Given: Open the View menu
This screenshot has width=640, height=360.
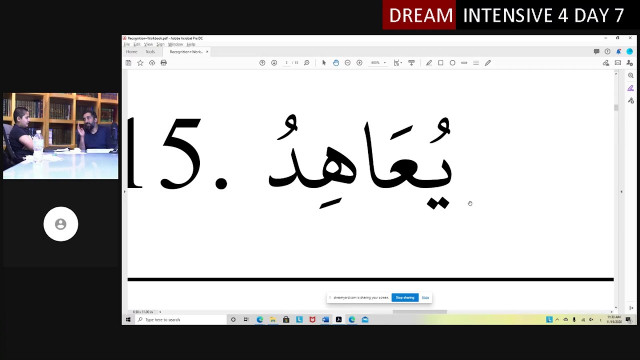Looking at the screenshot, I should (149, 44).
